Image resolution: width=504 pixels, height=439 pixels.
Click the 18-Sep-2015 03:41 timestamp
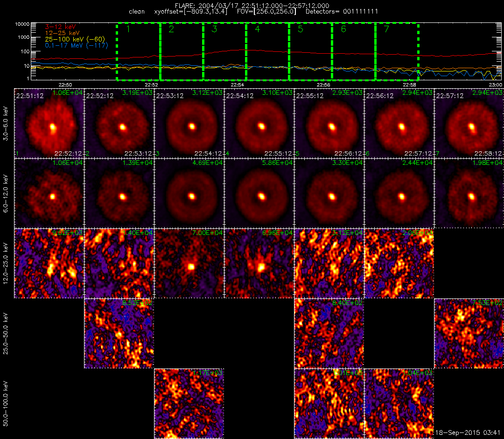pos(468,432)
